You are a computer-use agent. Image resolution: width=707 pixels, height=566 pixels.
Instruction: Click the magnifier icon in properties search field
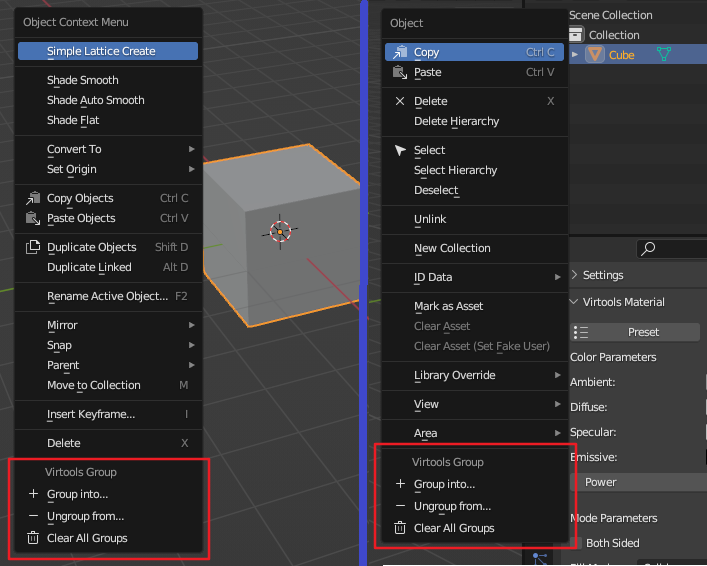648,248
